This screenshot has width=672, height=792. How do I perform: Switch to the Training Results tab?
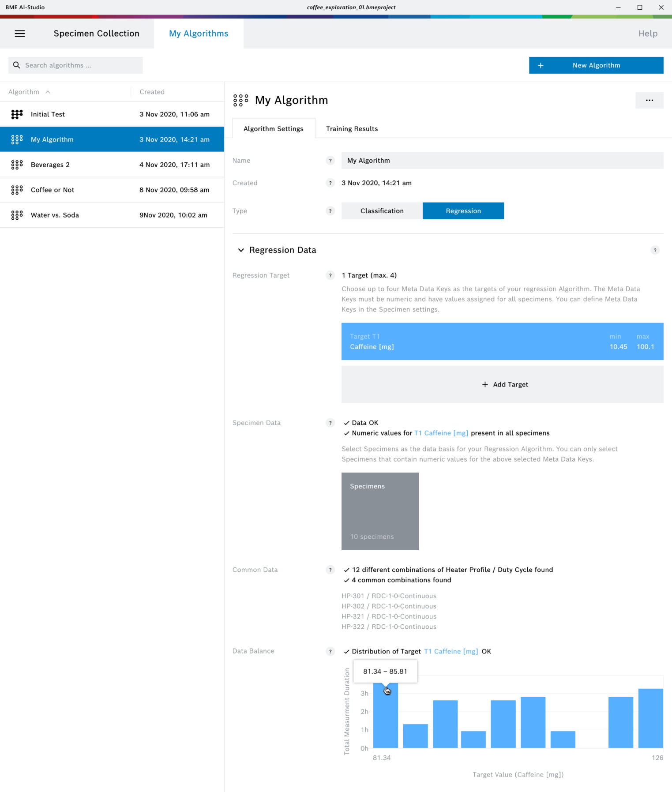pyautogui.click(x=352, y=129)
